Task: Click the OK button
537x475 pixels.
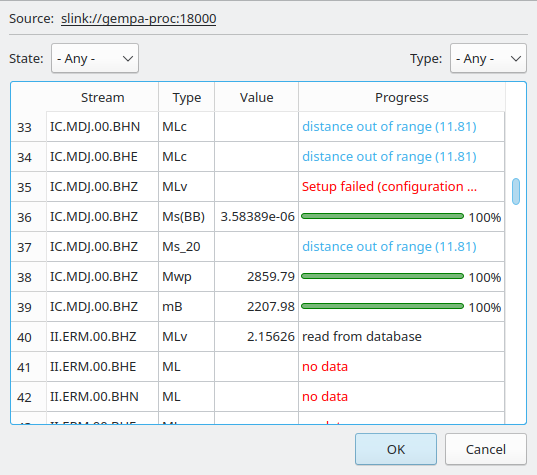Action: [396, 449]
